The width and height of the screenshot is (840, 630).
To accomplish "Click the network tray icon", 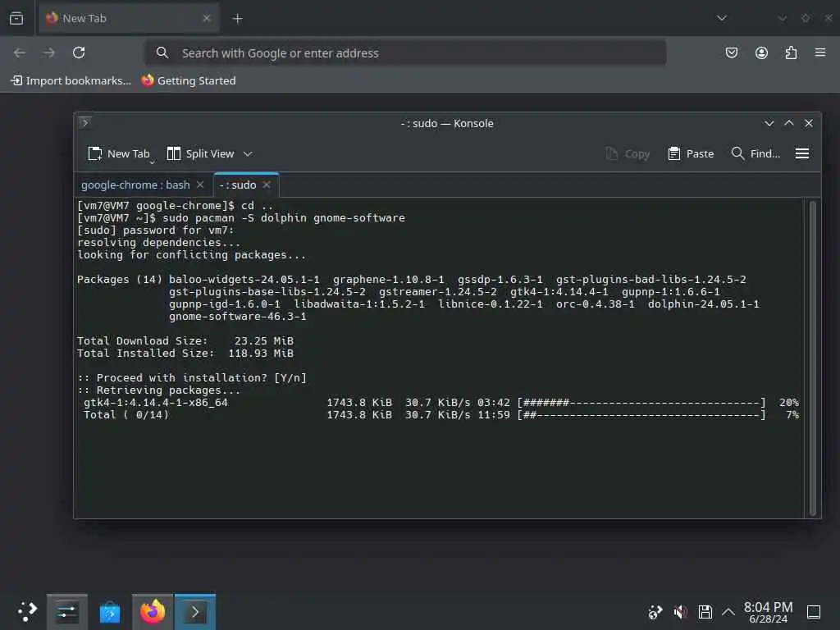I will coord(655,611).
